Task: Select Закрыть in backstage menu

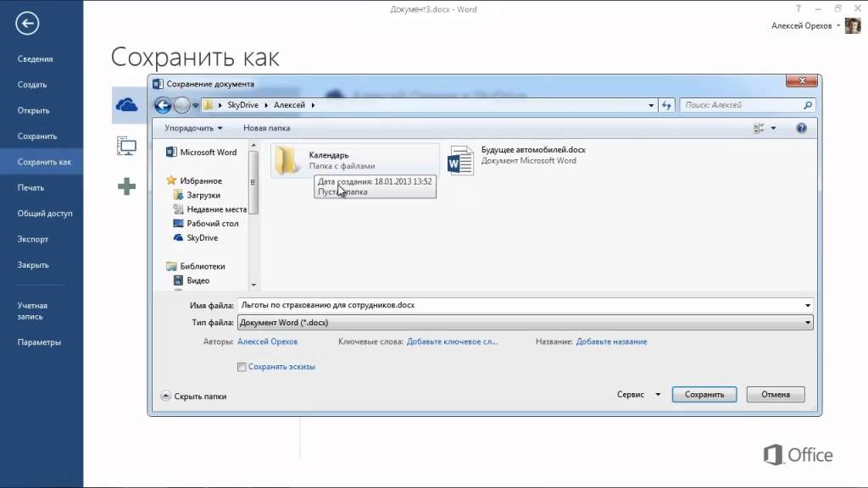Action: point(42,265)
